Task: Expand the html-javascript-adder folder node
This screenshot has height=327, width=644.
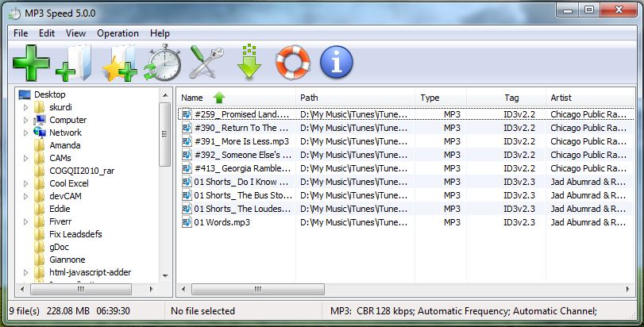Action: pos(26,272)
